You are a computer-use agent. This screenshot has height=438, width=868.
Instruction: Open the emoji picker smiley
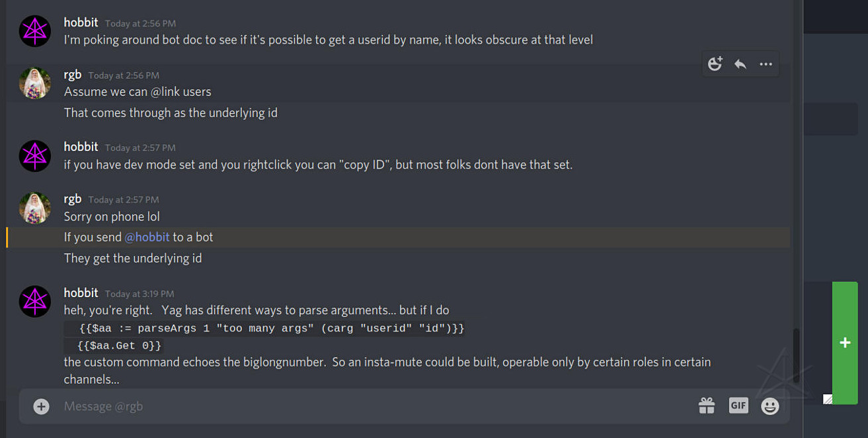pos(770,406)
